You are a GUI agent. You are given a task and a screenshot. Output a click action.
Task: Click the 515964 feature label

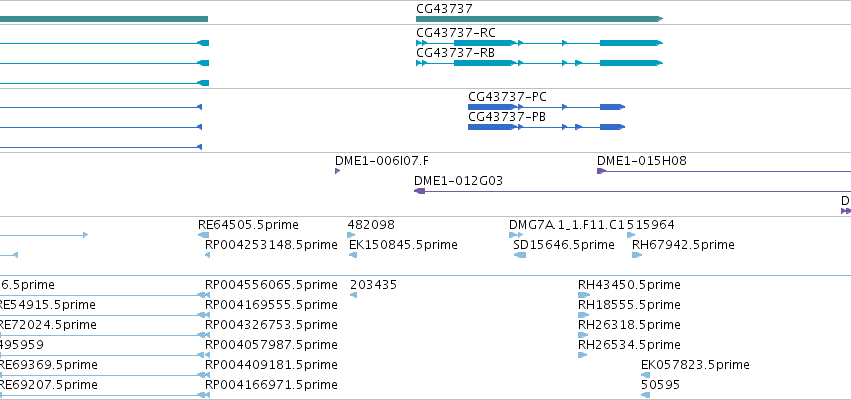pos(650,225)
